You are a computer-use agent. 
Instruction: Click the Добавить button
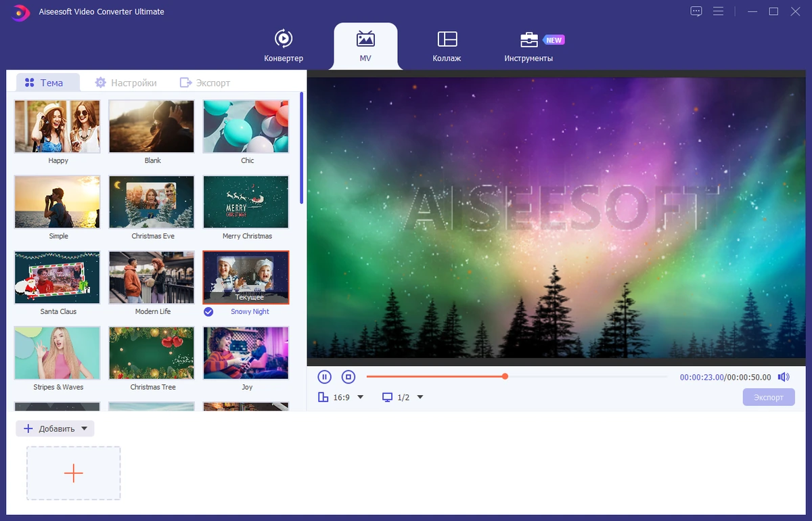[x=55, y=428]
